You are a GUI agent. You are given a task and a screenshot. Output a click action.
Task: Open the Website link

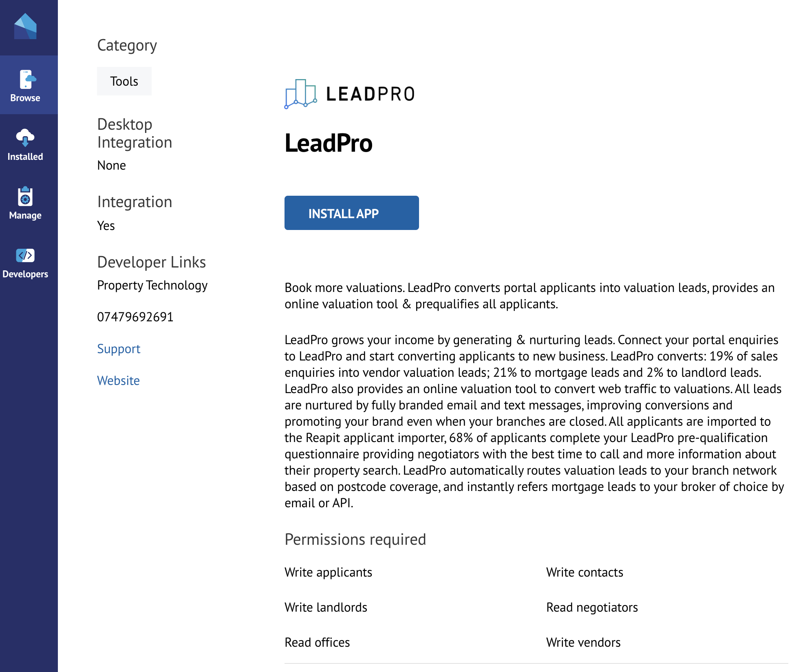118,380
